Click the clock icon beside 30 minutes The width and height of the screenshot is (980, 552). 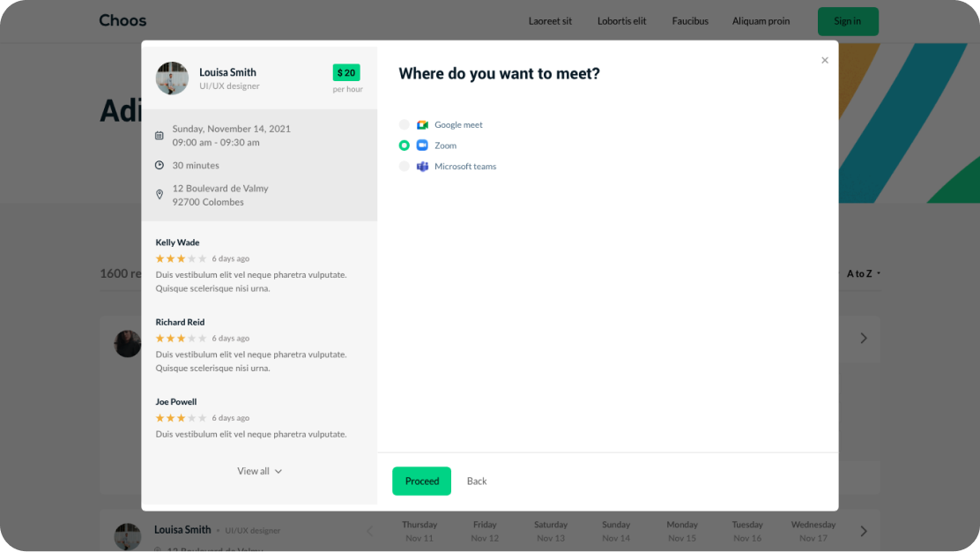(160, 166)
